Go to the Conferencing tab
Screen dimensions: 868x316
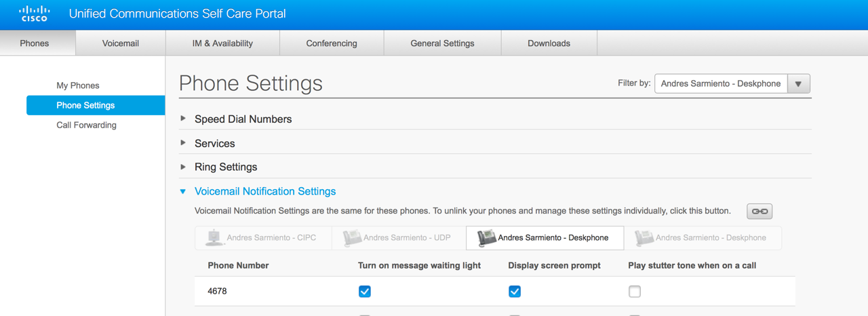click(x=332, y=43)
